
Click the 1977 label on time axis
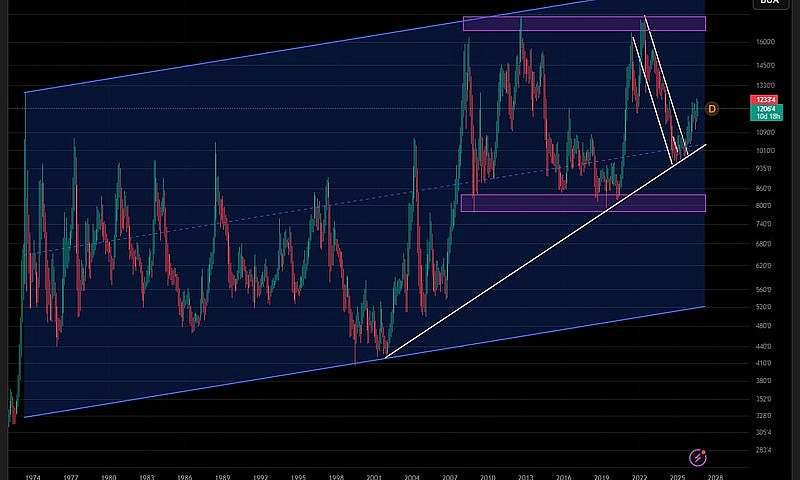click(71, 477)
